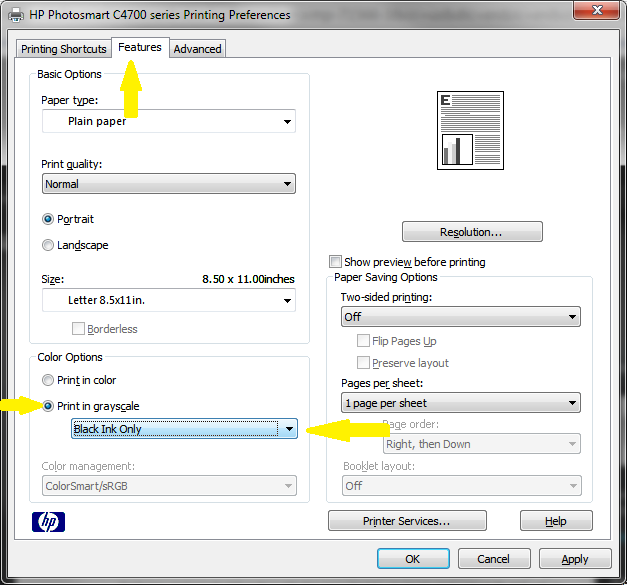
Task: Click the Color Options group label
Action: click(70, 357)
